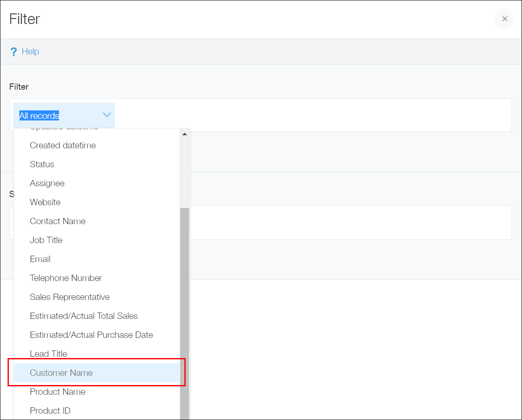Open the Help documentation via the question mark icon
The height and width of the screenshot is (420, 522).
13,51
